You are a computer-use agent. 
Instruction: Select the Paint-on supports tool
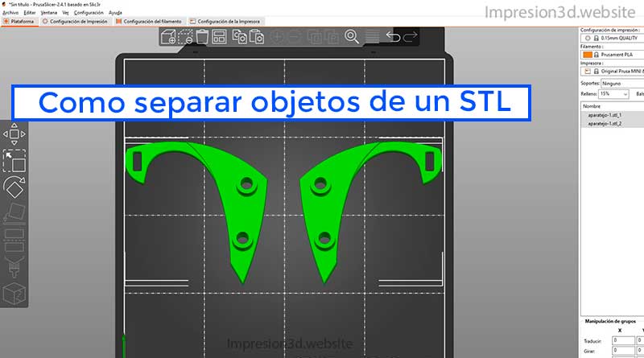[14, 267]
